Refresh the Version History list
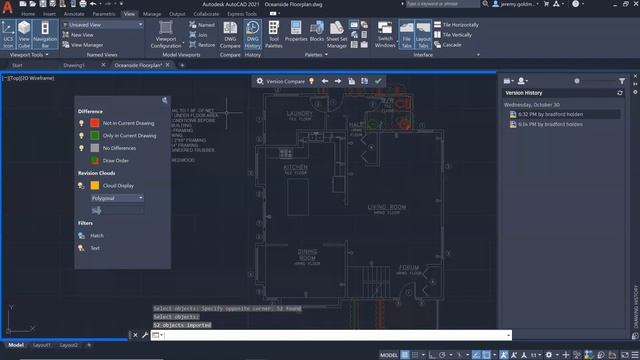This screenshot has width=640, height=360. click(x=620, y=93)
